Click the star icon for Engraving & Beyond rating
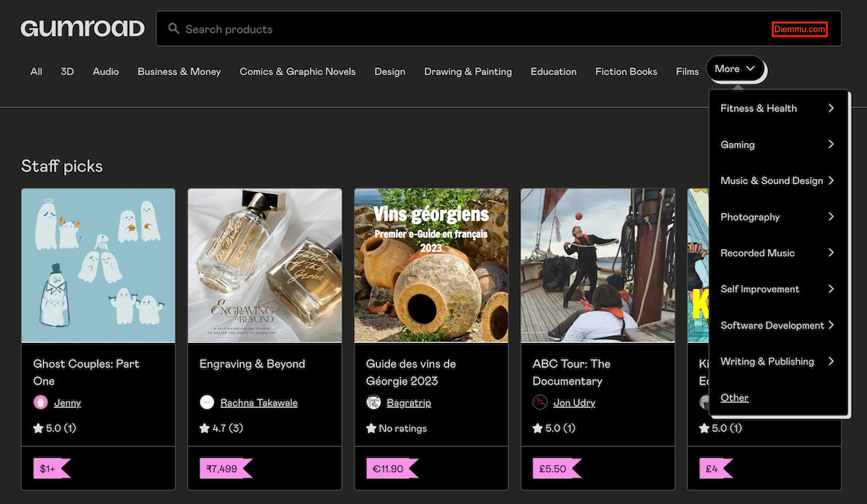The image size is (867, 504). 204,428
